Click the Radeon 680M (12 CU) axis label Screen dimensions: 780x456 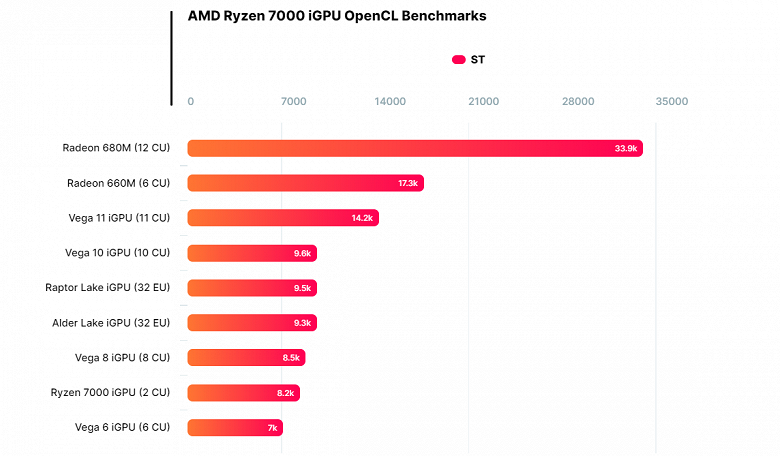point(116,148)
